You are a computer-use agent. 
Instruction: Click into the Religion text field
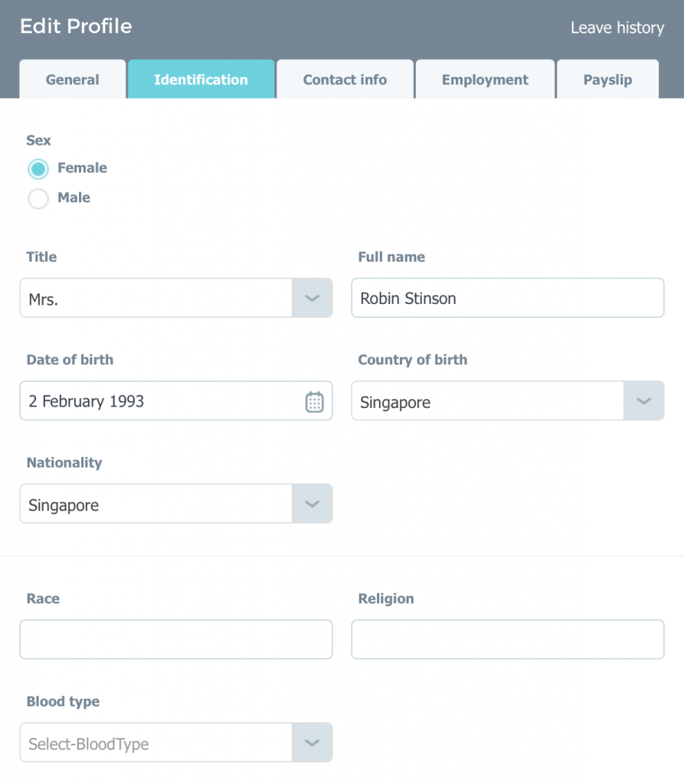pyautogui.click(x=507, y=639)
